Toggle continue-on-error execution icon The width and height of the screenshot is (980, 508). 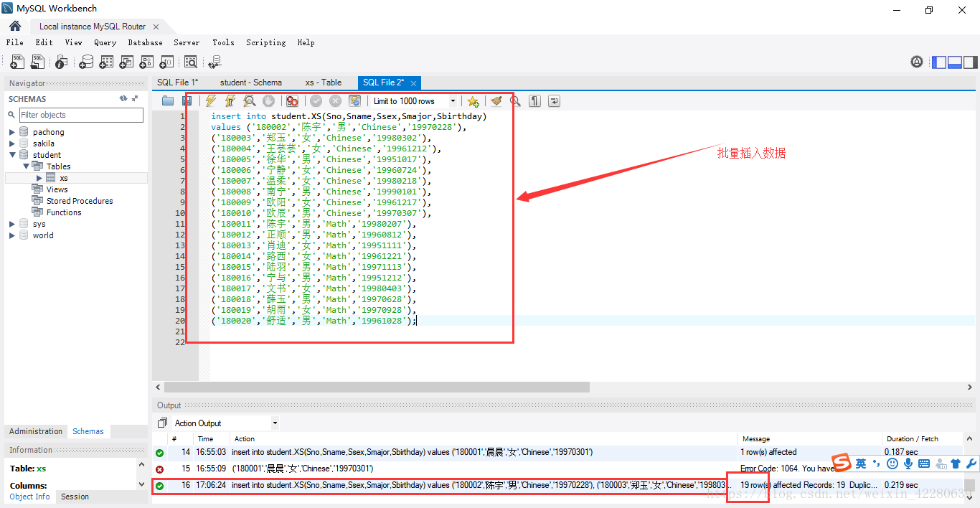click(x=292, y=101)
